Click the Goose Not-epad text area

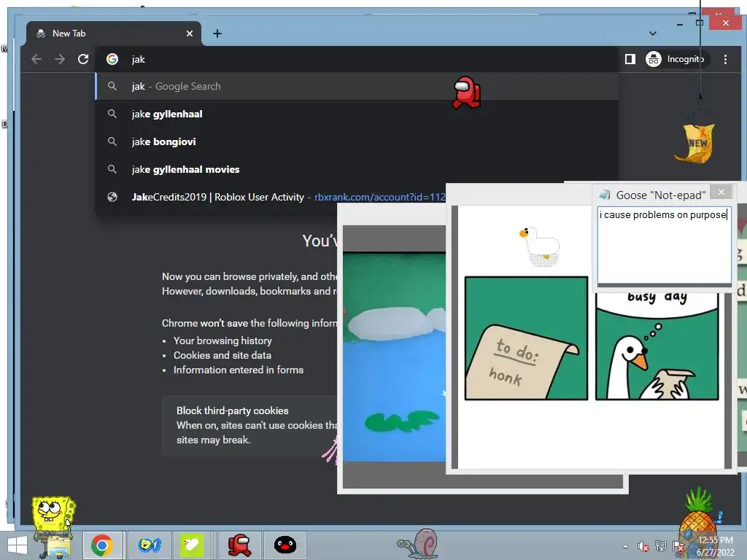tap(664, 245)
